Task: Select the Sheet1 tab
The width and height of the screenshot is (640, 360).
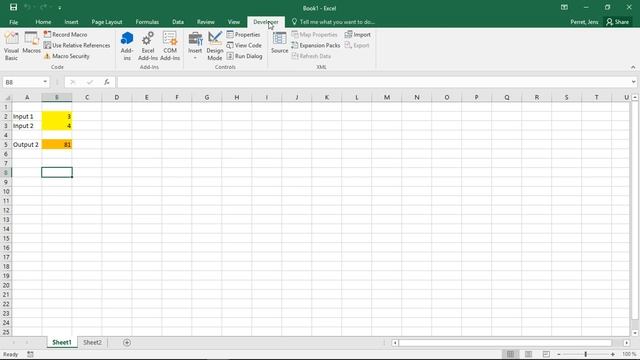Action: click(x=62, y=342)
